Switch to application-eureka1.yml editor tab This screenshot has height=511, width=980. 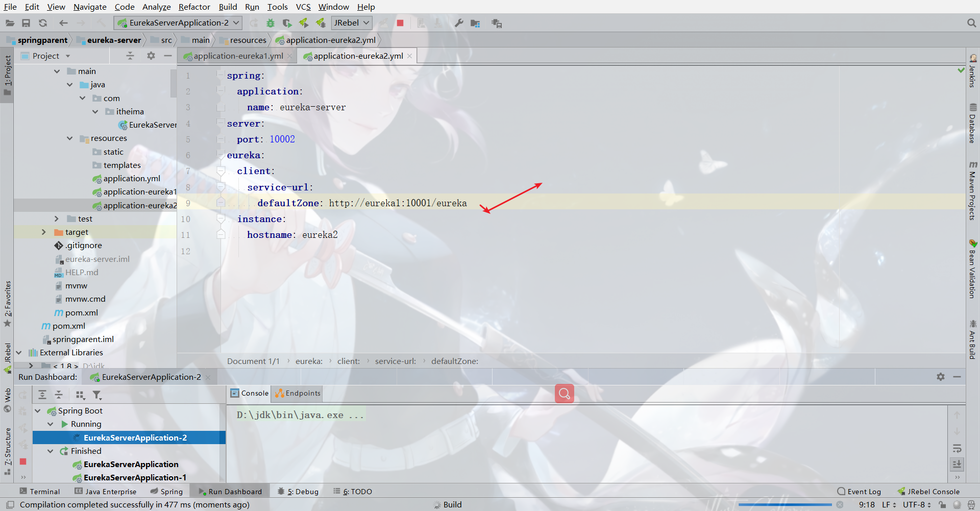tap(238, 56)
